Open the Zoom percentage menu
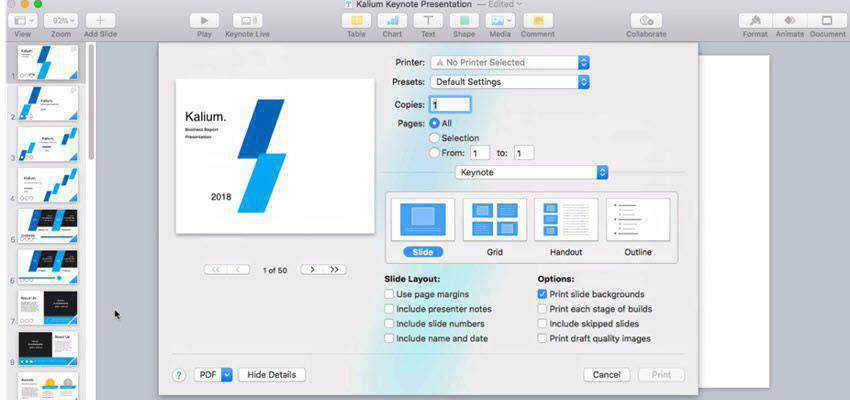Viewport: 850px width, 400px height. [61, 21]
